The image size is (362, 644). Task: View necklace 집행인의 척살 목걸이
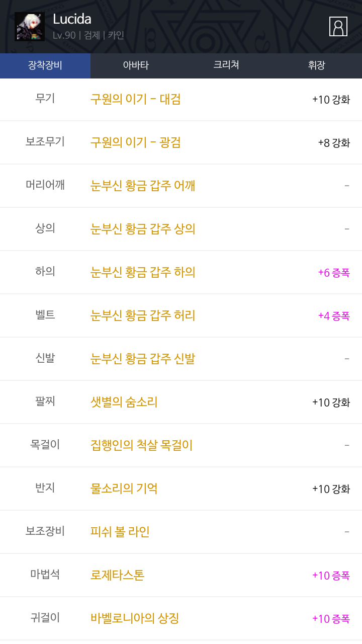(141, 445)
